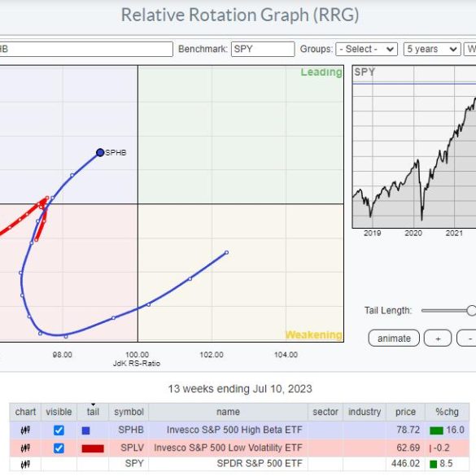
Task: Open the Groups Select dropdown
Action: pos(366,49)
